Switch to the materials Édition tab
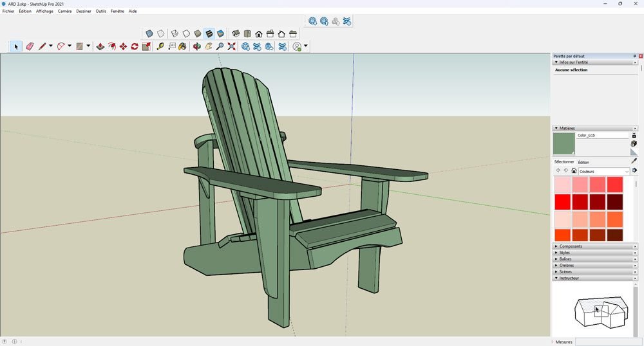 [x=583, y=162]
